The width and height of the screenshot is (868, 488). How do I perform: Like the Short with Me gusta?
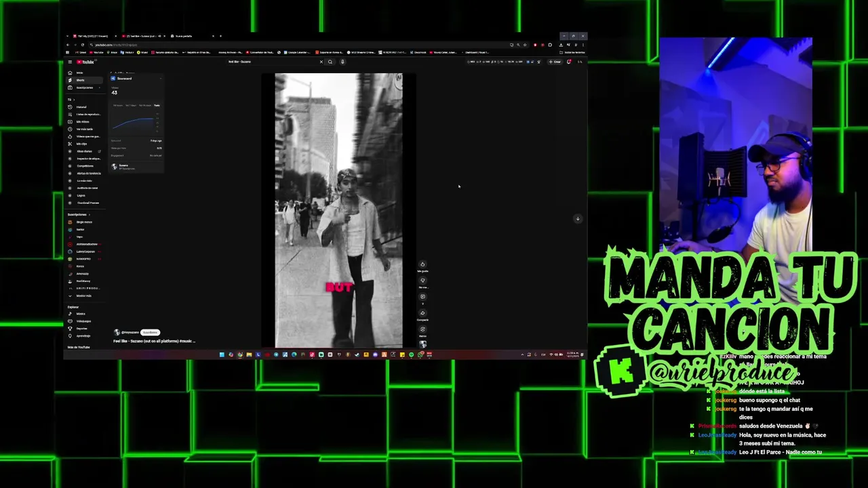[x=422, y=264]
